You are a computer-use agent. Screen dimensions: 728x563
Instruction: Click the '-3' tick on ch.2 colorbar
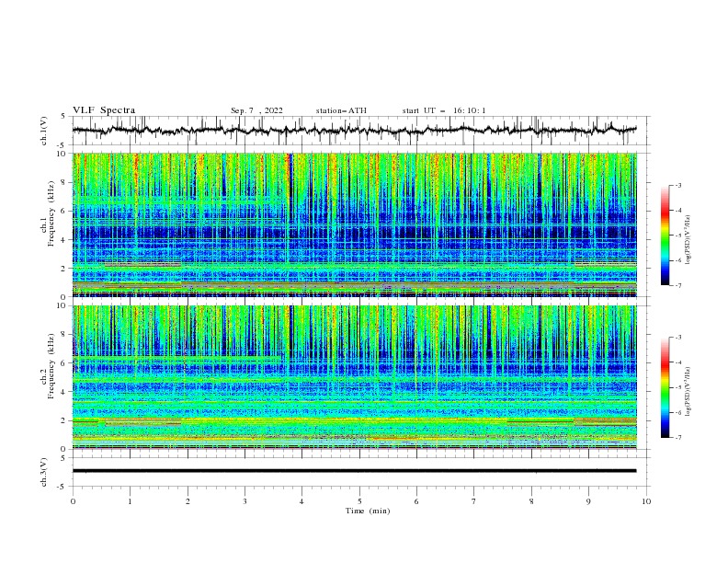(678, 338)
